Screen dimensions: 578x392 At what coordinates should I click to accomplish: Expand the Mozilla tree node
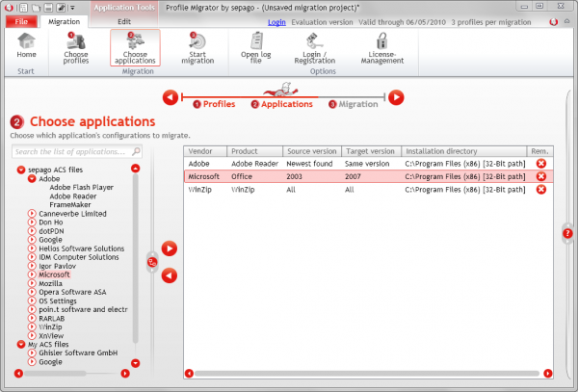(32, 283)
